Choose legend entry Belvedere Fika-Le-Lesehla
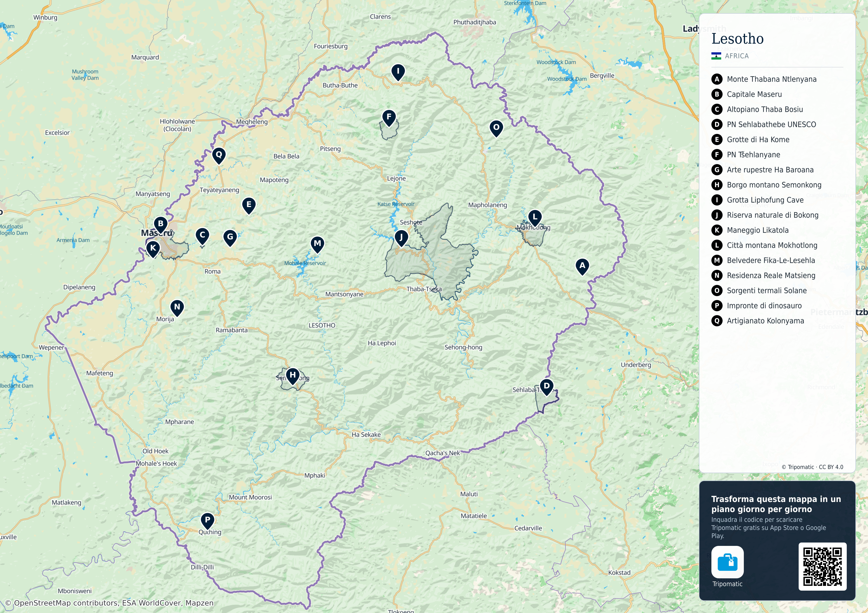868x613 pixels. 763,261
